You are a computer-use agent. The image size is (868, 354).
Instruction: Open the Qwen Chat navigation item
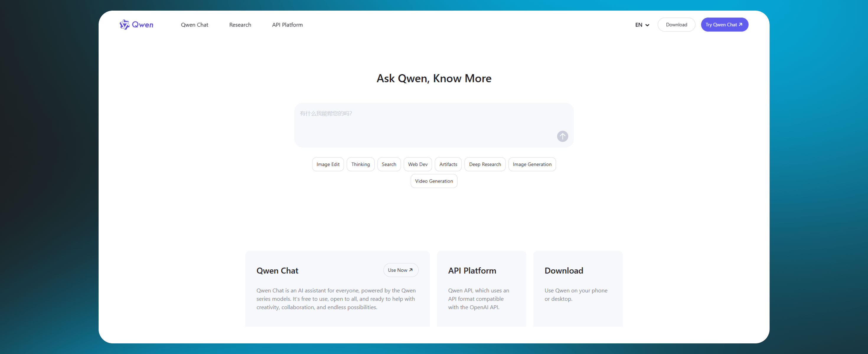[195, 25]
